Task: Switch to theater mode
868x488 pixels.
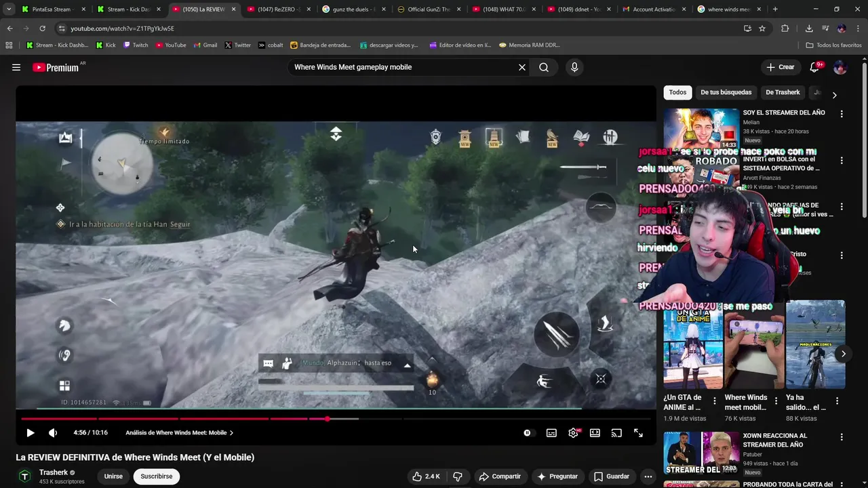Action: (595, 432)
